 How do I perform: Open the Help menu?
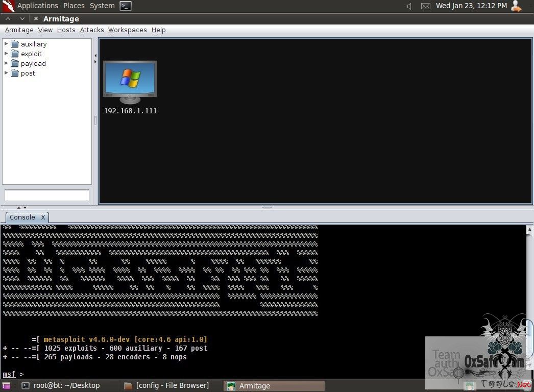click(x=158, y=30)
